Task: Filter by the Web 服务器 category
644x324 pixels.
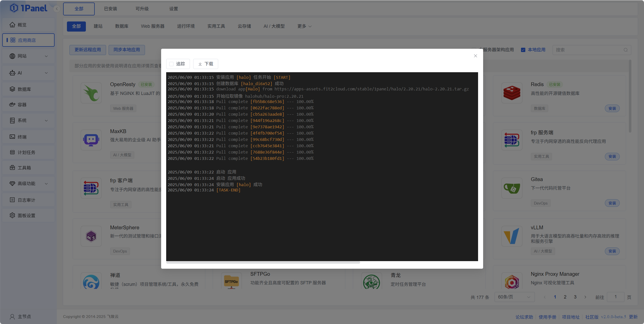Action: [x=153, y=26]
